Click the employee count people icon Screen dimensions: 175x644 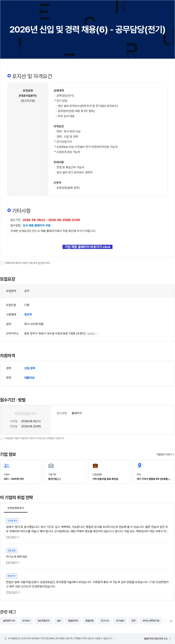[x=7, y=466]
